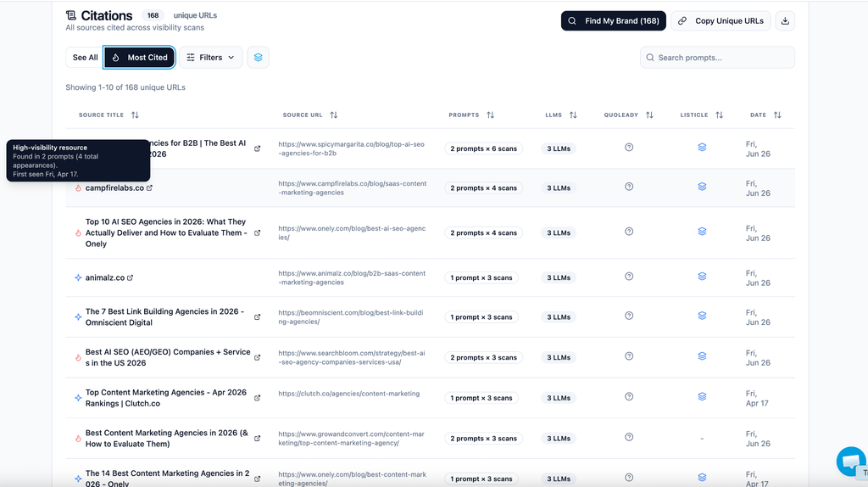This screenshot has height=487, width=868.
Task: Click listicle layers icon in clutch.co row
Action: [702, 397]
